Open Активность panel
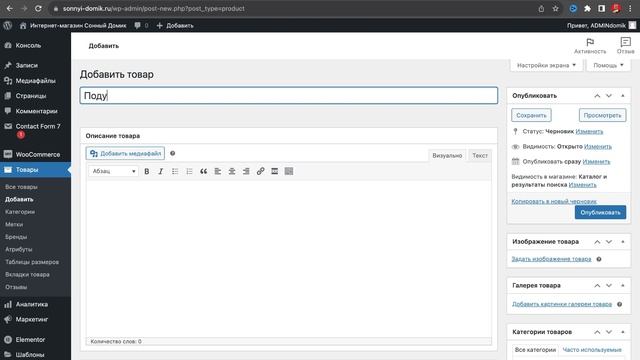The height and width of the screenshot is (360, 640). (590, 46)
